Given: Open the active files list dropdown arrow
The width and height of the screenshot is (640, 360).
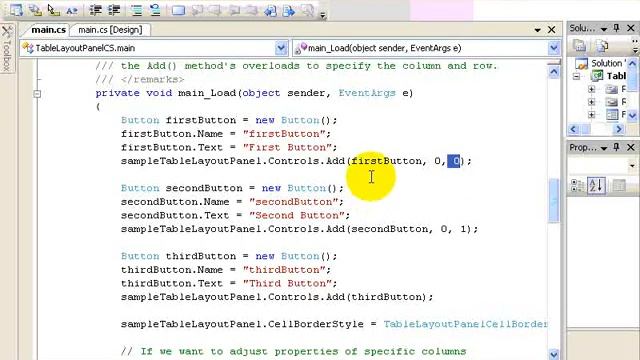Looking at the screenshot, I should tap(538, 30).
